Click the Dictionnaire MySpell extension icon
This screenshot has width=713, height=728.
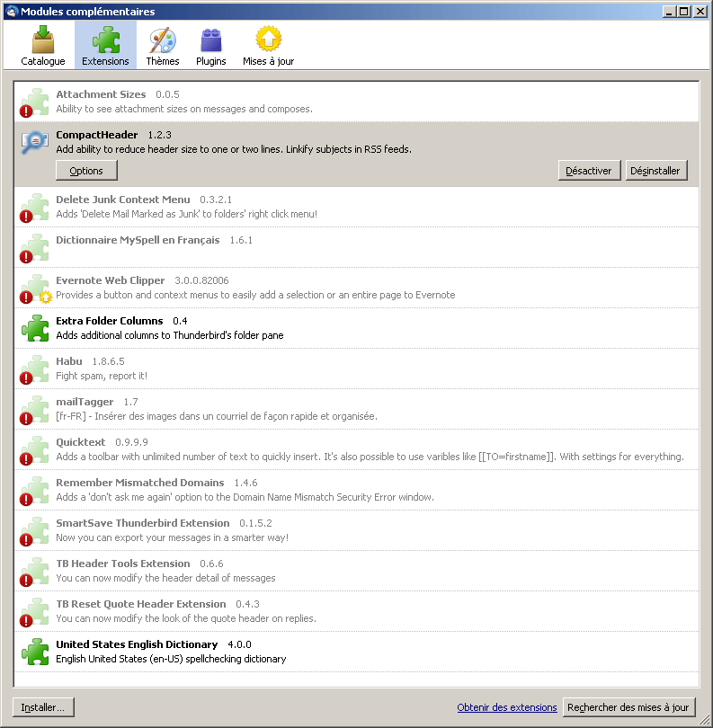[35, 248]
